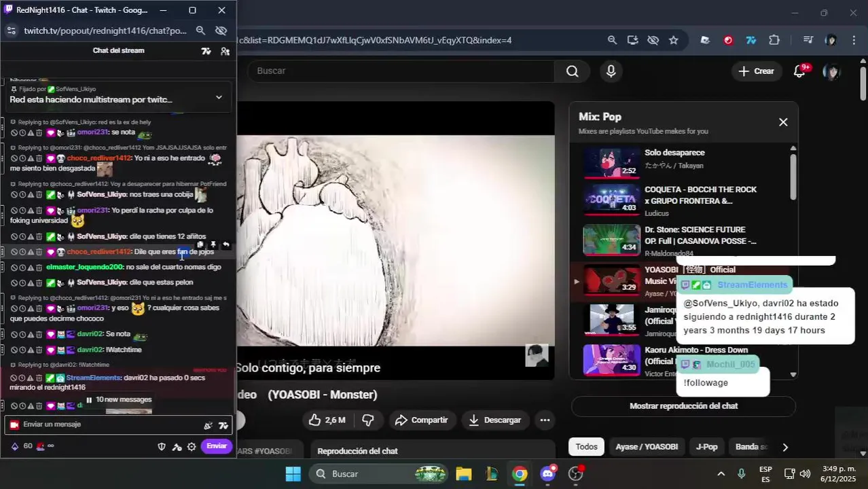Open moderator tools sword icon

click(177, 447)
